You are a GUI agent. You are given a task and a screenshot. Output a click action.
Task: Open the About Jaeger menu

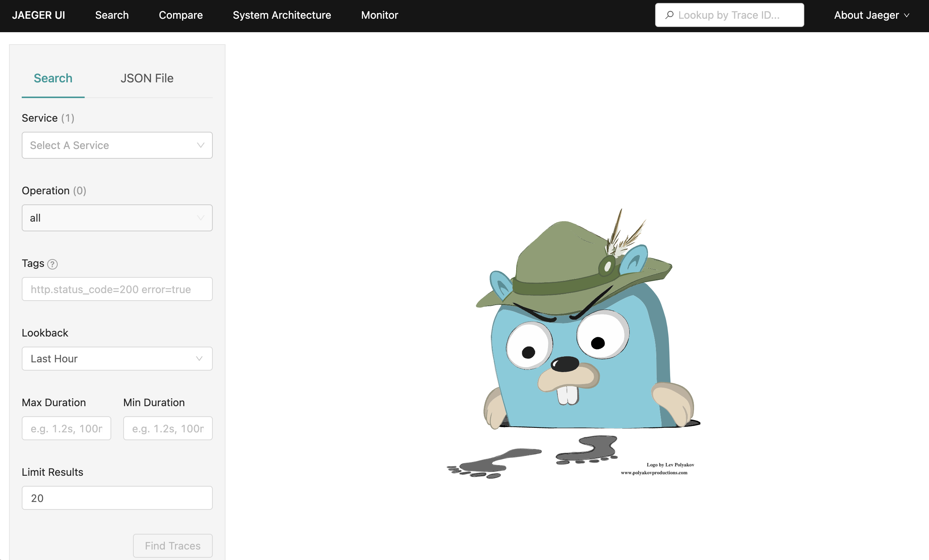[866, 15]
